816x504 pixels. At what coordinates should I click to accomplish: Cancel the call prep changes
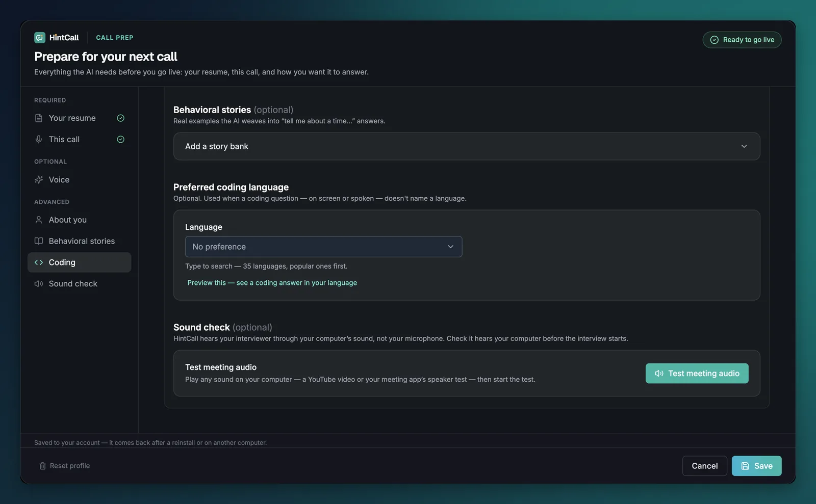tap(704, 466)
